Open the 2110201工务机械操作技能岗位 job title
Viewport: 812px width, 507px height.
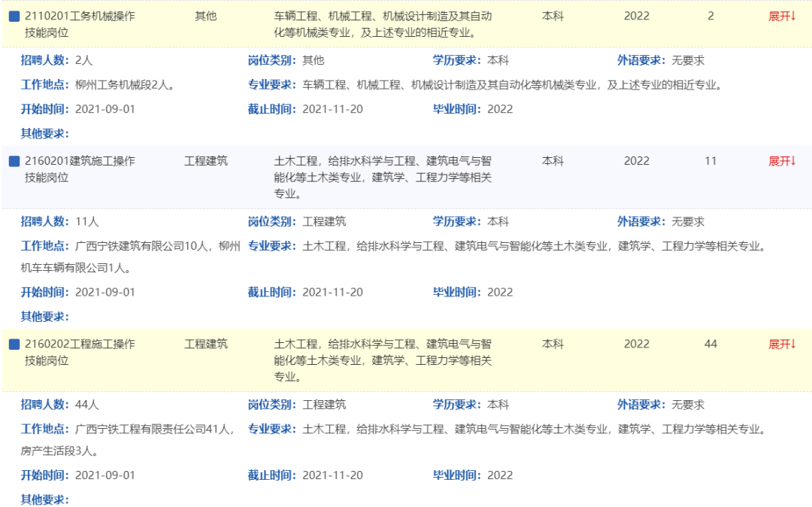point(80,24)
